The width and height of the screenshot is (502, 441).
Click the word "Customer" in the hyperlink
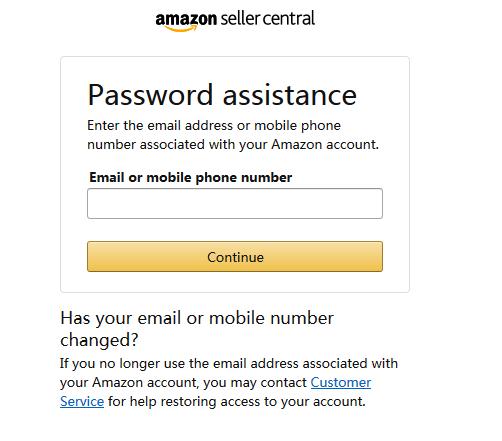click(x=341, y=382)
